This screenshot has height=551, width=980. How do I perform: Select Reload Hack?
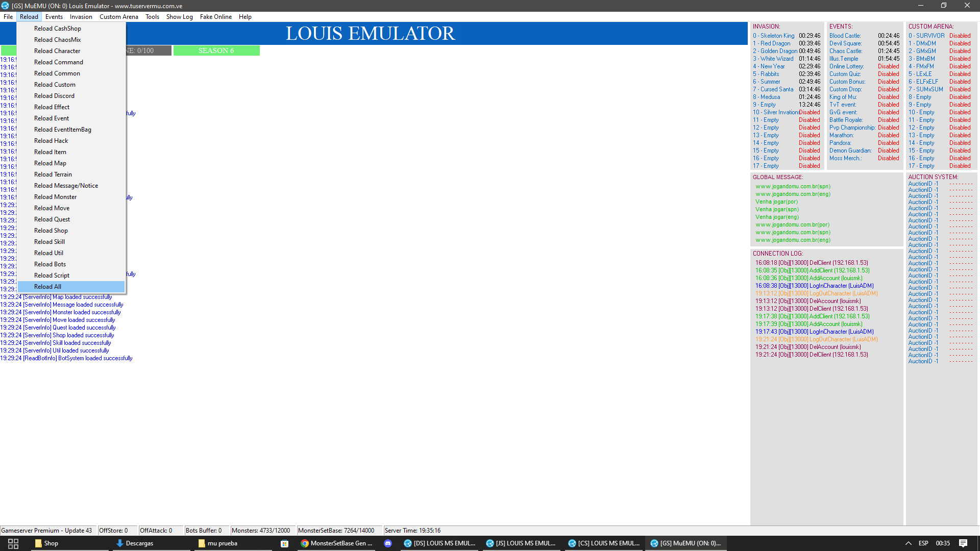[71, 141]
